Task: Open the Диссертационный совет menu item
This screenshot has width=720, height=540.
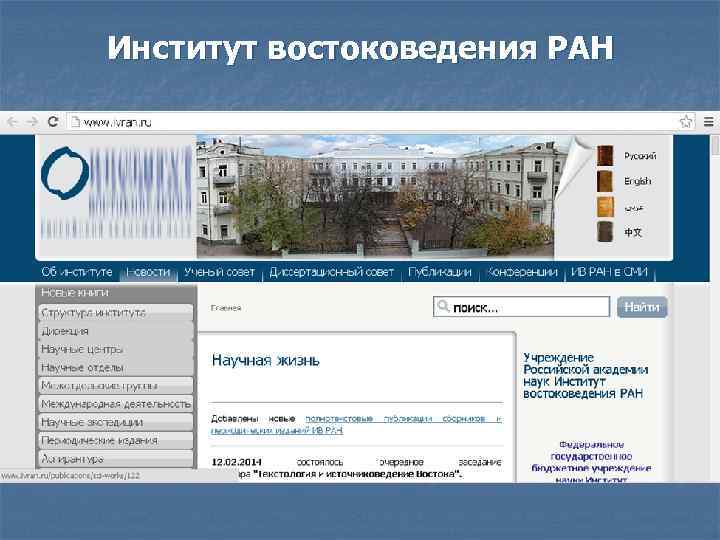Action: [x=332, y=272]
